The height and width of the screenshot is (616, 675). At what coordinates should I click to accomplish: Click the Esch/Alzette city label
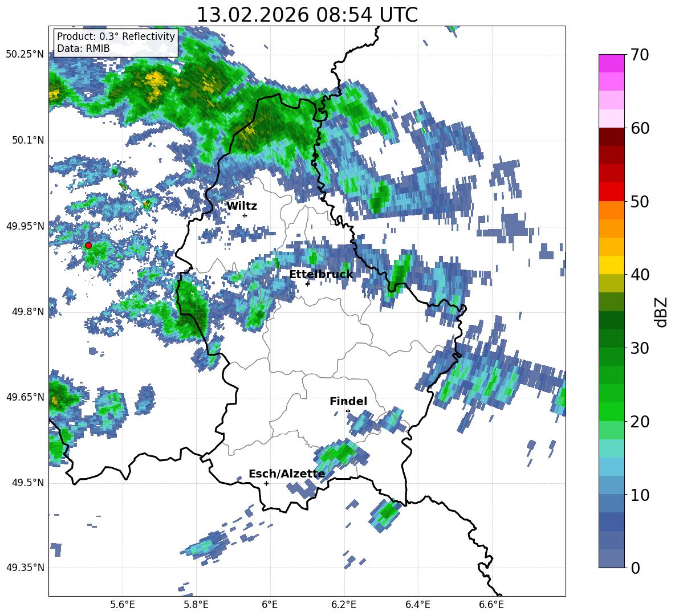point(287,474)
